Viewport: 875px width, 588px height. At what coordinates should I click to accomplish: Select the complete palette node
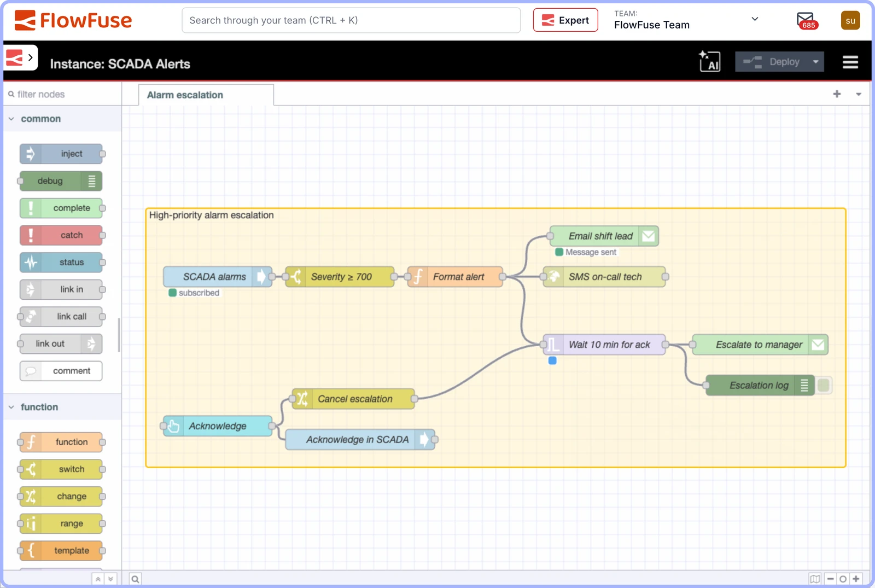[x=61, y=208]
